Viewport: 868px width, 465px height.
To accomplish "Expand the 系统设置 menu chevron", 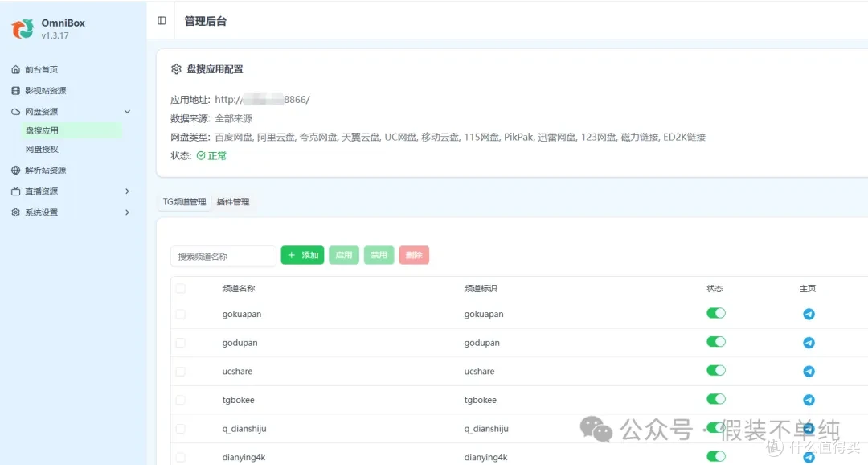I will [127, 212].
